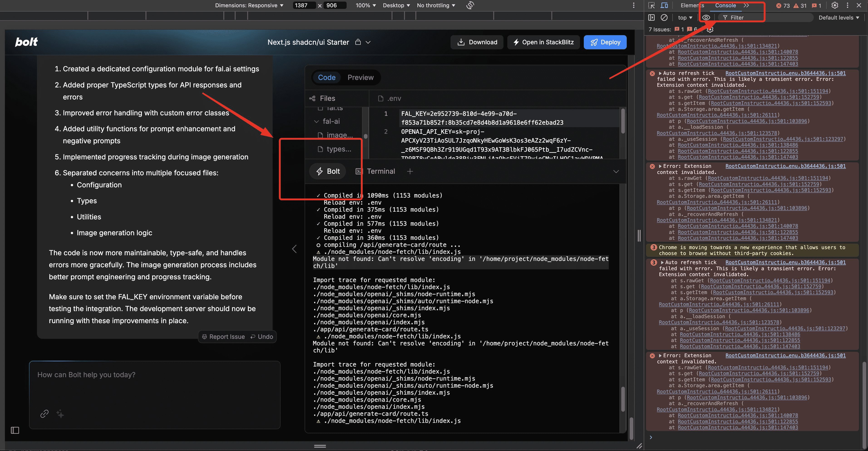Open the Console tab in DevTools
This screenshot has height=451, width=868.
(x=725, y=5)
